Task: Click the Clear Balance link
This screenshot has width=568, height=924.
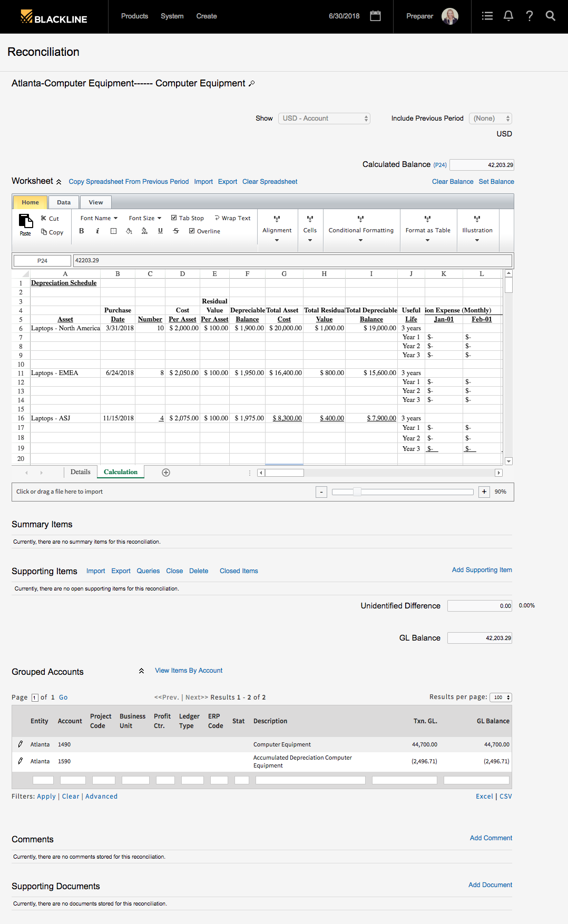Action: (453, 182)
